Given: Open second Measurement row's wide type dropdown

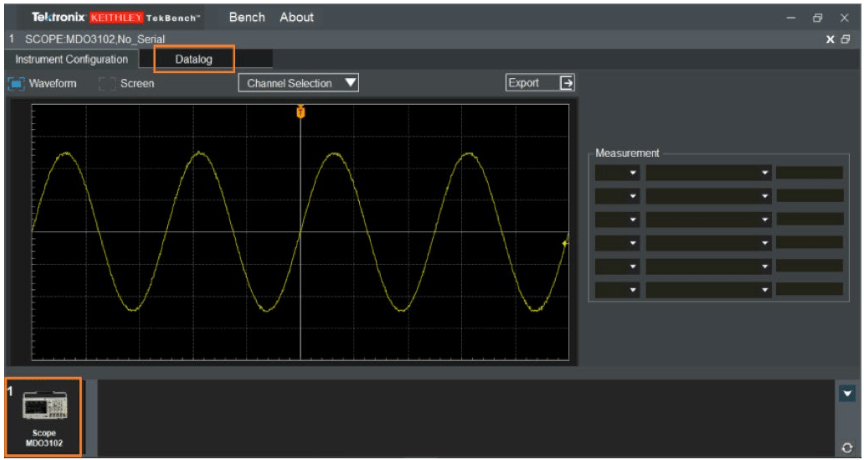Looking at the screenshot, I should click(x=709, y=196).
